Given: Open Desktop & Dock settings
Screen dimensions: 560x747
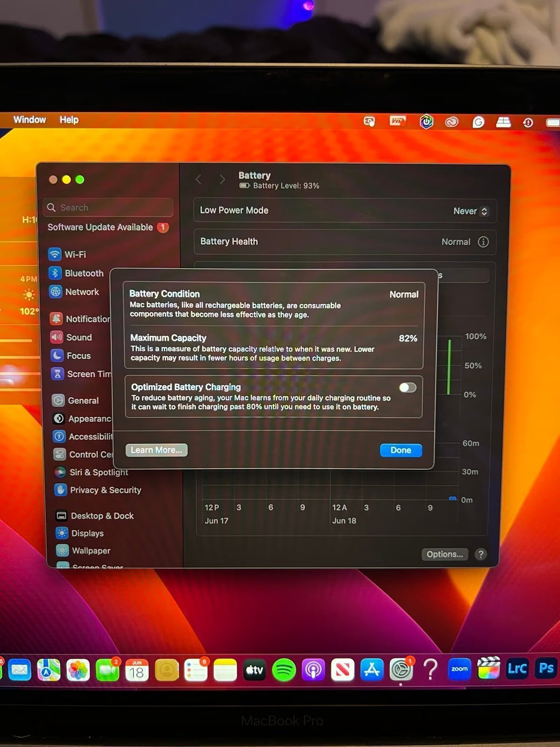Looking at the screenshot, I should pos(102,516).
